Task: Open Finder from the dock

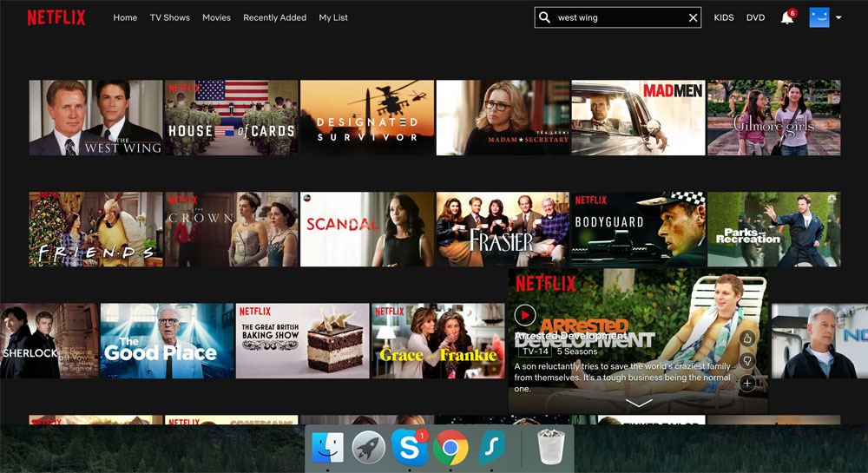Action: click(328, 448)
